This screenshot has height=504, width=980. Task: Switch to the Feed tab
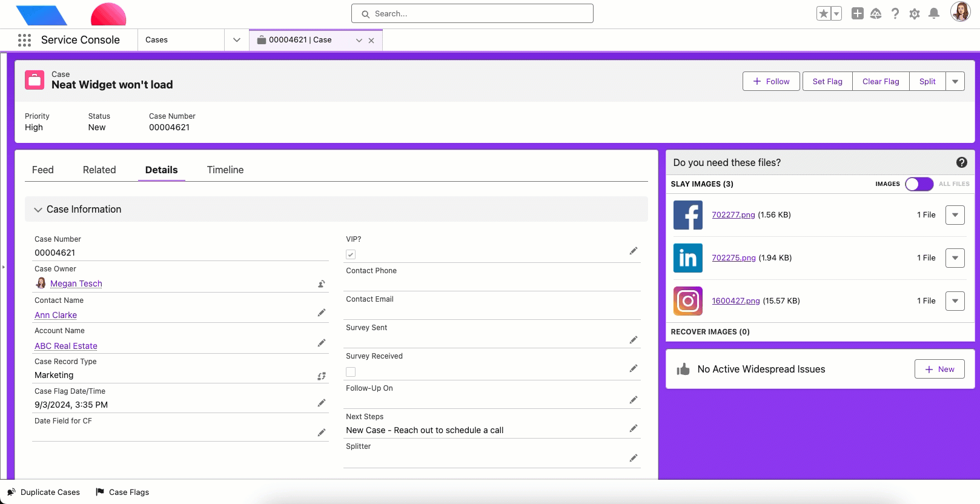[x=43, y=170]
